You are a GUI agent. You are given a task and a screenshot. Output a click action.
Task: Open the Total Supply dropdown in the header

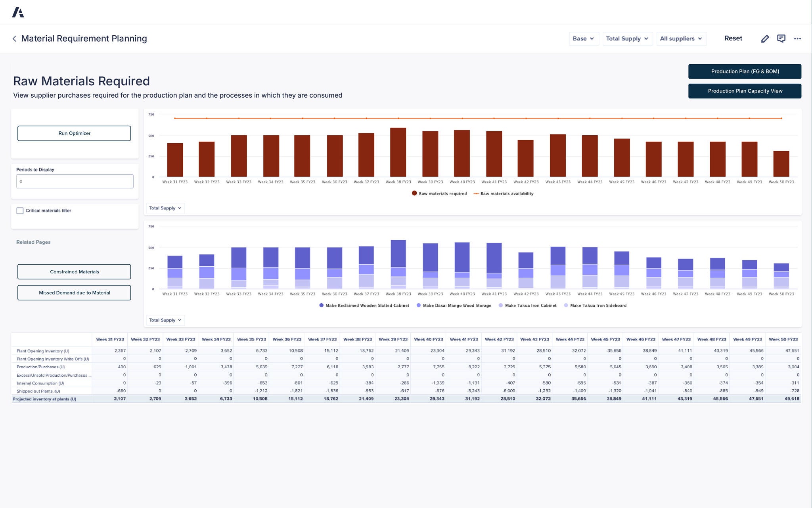coord(627,38)
